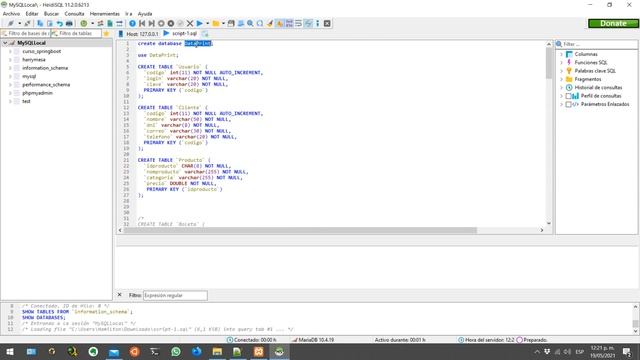Open the Mail app in taskbar

point(114,351)
